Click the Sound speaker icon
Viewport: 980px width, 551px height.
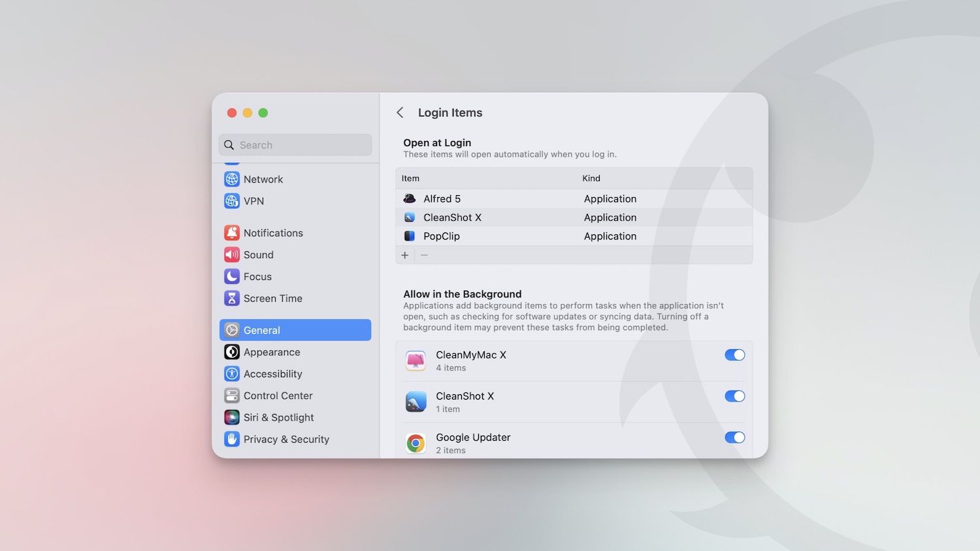click(x=232, y=255)
